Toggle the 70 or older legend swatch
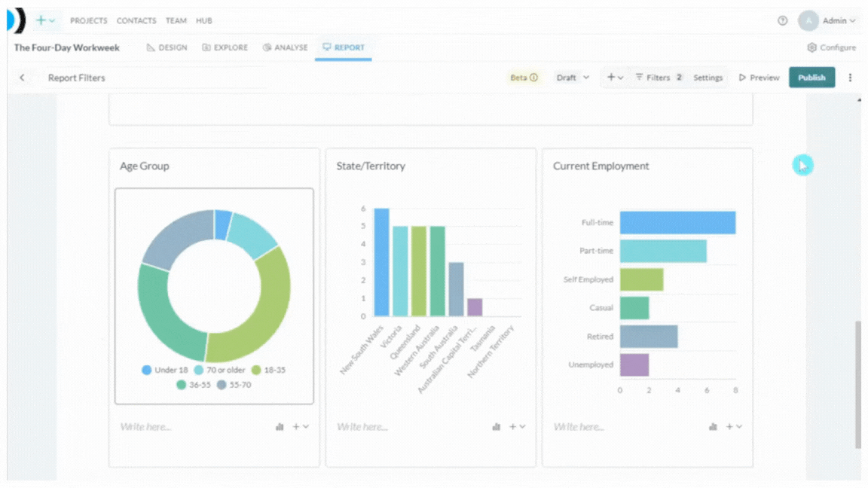 click(199, 371)
